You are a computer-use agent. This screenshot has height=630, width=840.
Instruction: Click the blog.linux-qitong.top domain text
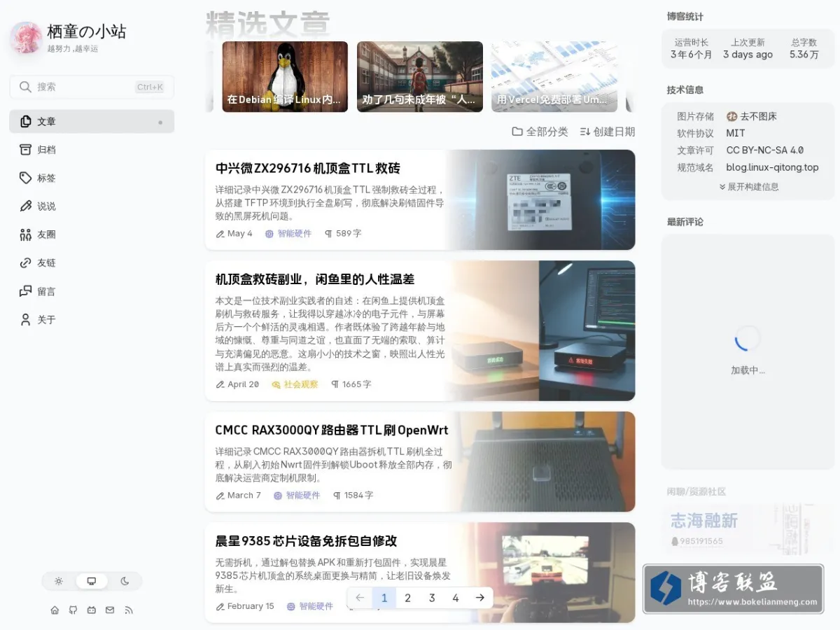772,168
